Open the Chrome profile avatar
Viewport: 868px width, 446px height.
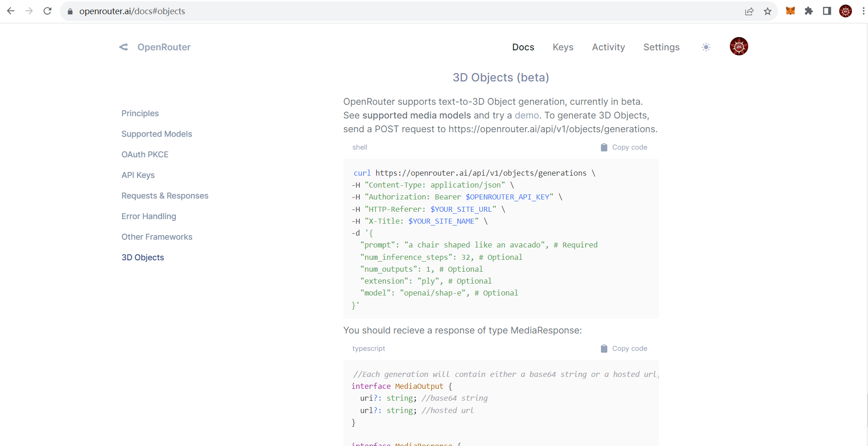846,11
